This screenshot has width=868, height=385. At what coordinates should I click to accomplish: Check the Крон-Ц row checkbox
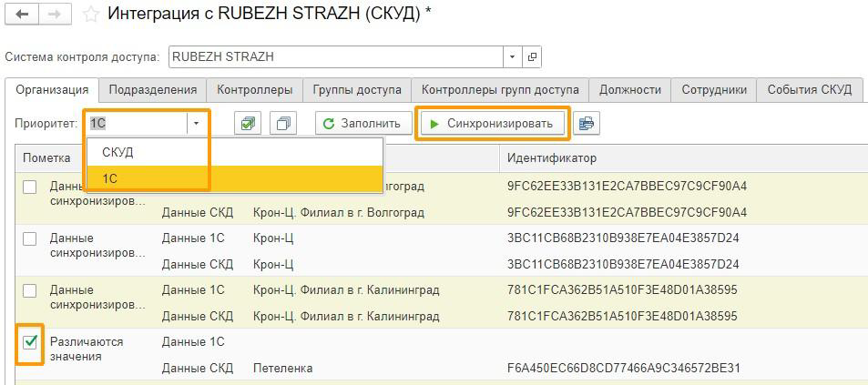30,238
